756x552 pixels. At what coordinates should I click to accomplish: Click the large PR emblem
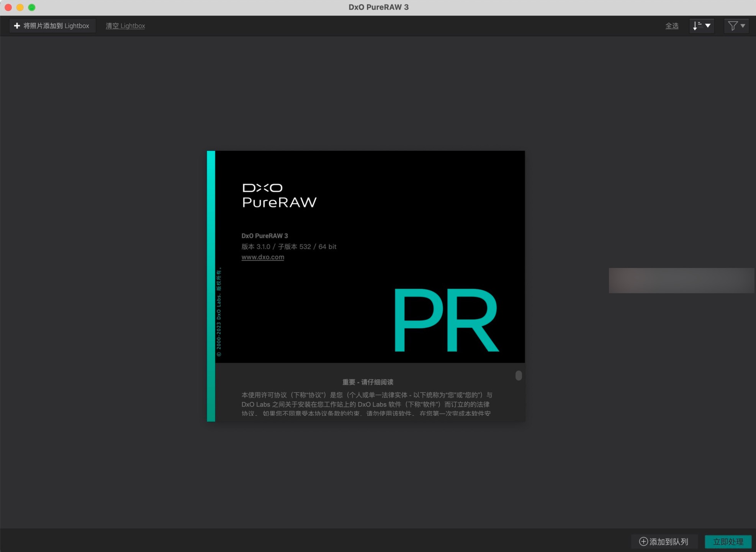[x=446, y=320]
